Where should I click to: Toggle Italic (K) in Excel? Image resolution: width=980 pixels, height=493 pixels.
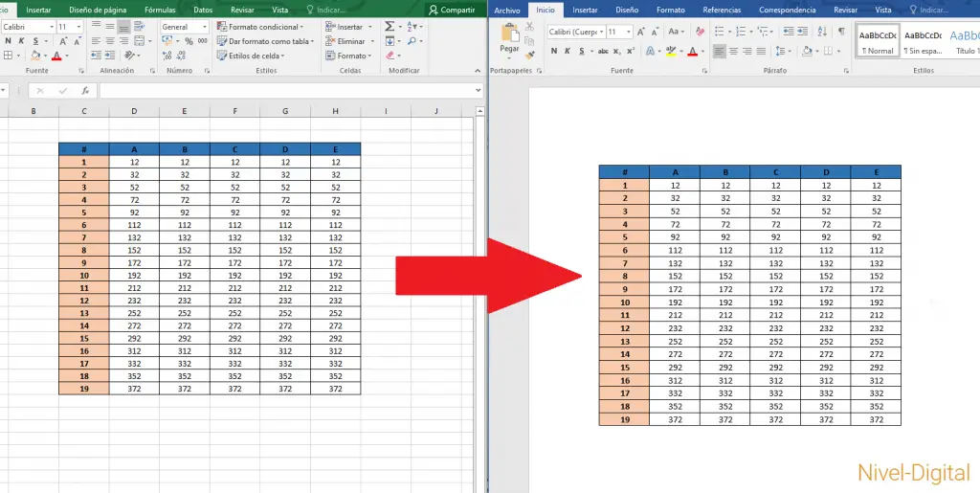(21, 41)
